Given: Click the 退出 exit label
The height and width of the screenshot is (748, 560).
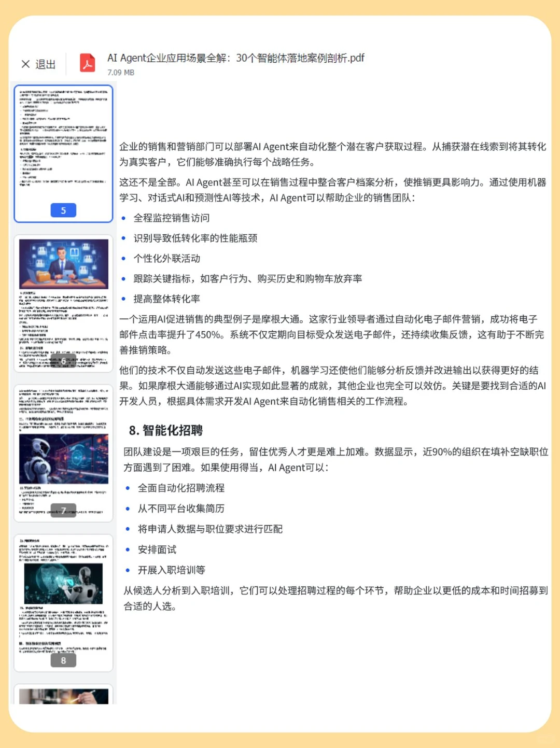Looking at the screenshot, I should [x=45, y=64].
